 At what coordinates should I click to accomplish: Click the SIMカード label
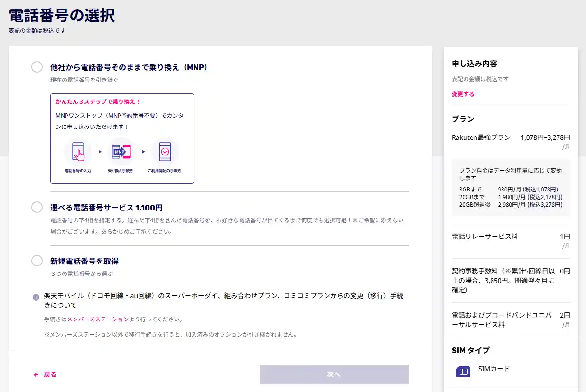(x=494, y=369)
